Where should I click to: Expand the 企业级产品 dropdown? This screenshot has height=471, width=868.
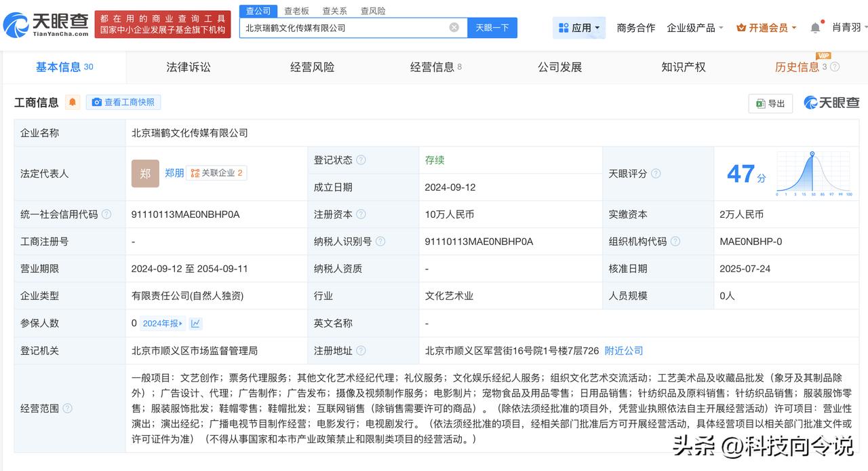pos(695,28)
